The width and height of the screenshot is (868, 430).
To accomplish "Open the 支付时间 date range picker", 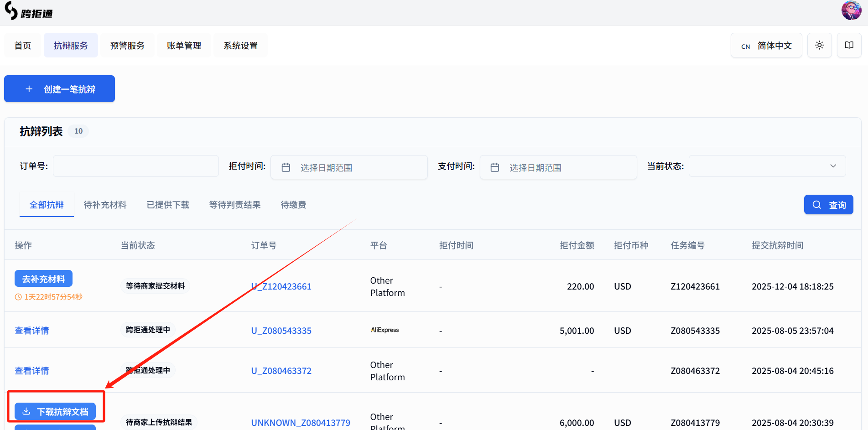I will (558, 167).
